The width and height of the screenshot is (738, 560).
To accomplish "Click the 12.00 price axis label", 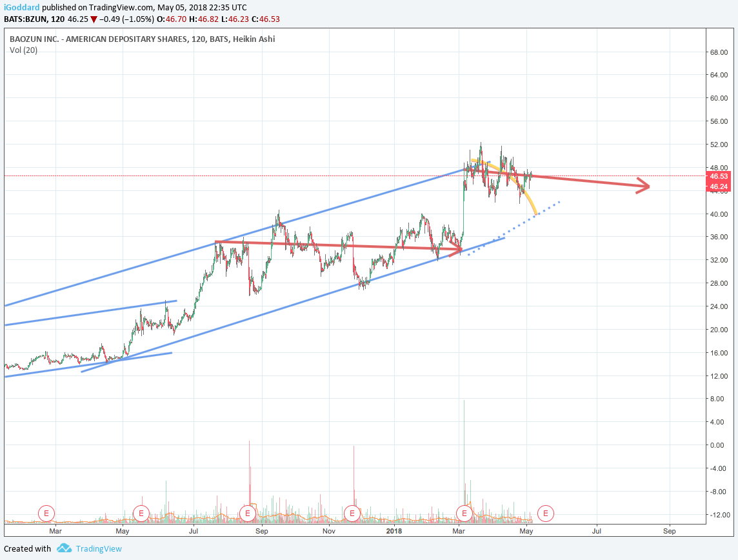I will point(719,376).
